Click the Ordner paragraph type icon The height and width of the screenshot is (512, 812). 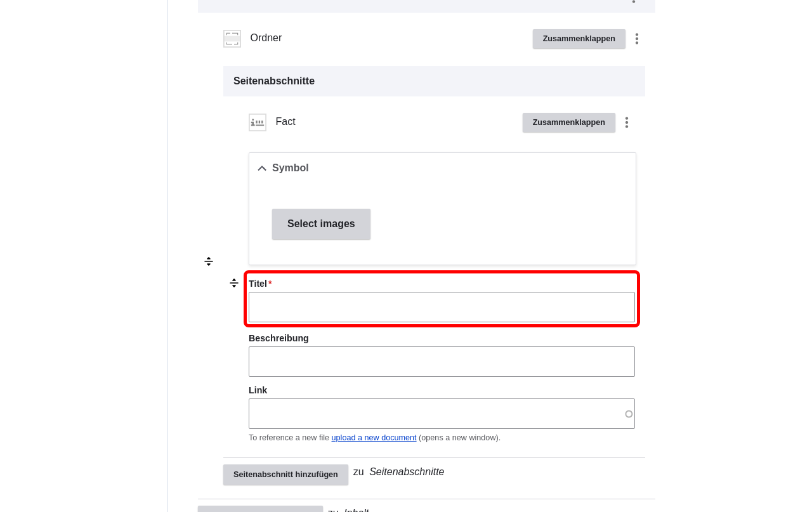click(232, 39)
